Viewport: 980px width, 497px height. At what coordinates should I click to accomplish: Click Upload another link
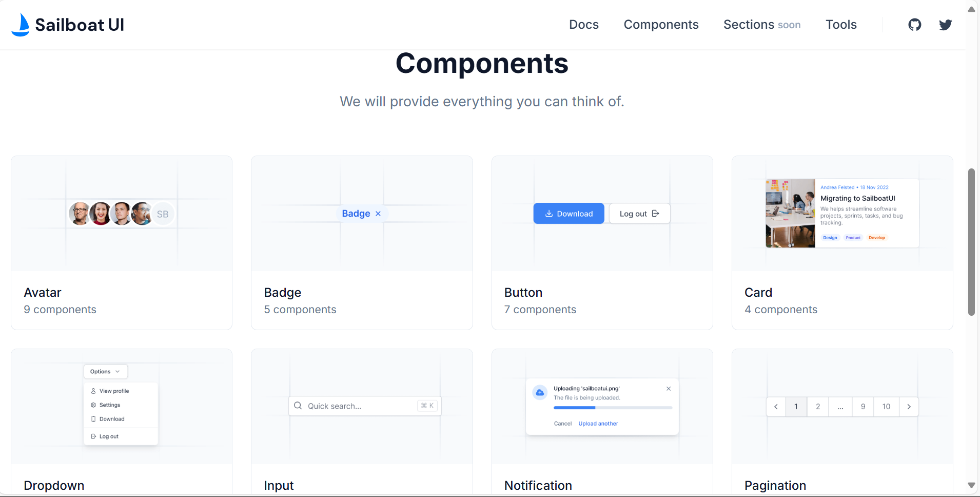pyautogui.click(x=598, y=424)
